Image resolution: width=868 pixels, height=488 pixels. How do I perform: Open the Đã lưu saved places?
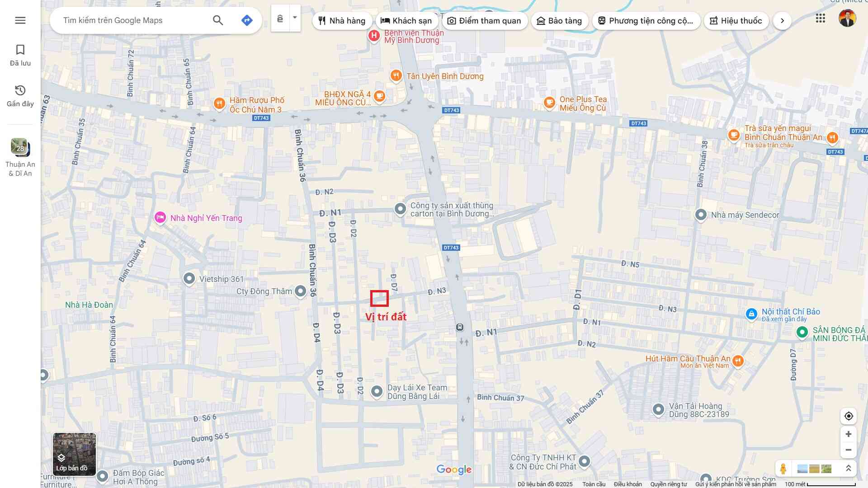point(20,55)
